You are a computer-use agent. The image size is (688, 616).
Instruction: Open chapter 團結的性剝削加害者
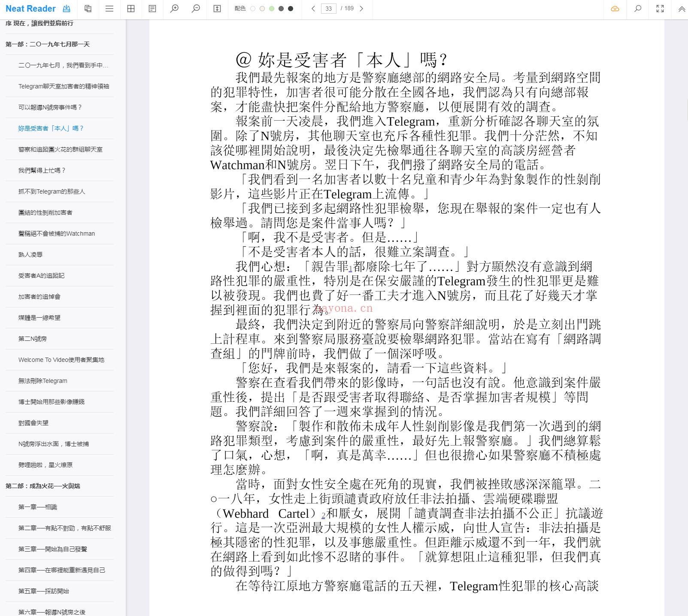[x=45, y=212]
